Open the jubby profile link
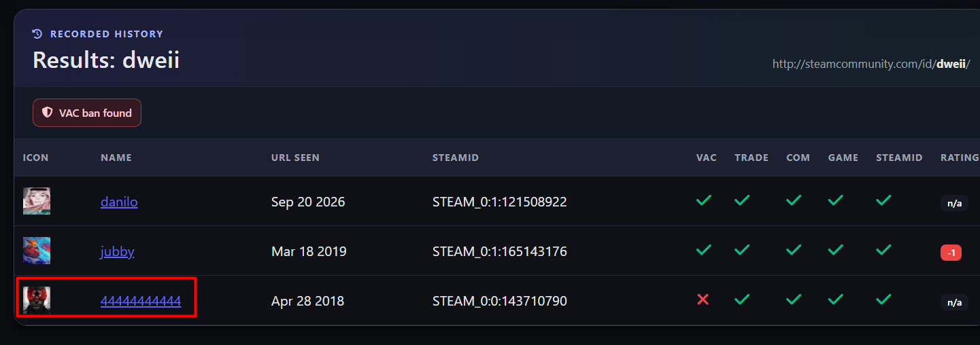Viewport: 980px width, 345px height. tap(118, 251)
